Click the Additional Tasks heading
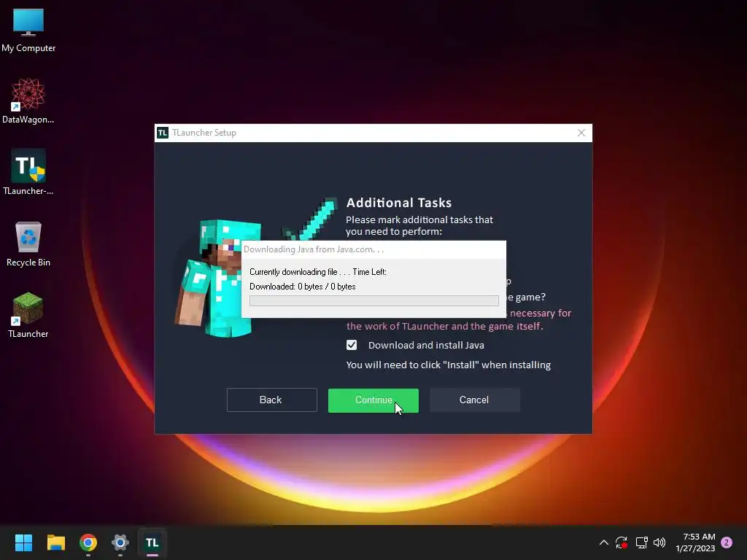Image resolution: width=747 pixels, height=560 pixels. pyautogui.click(x=399, y=203)
